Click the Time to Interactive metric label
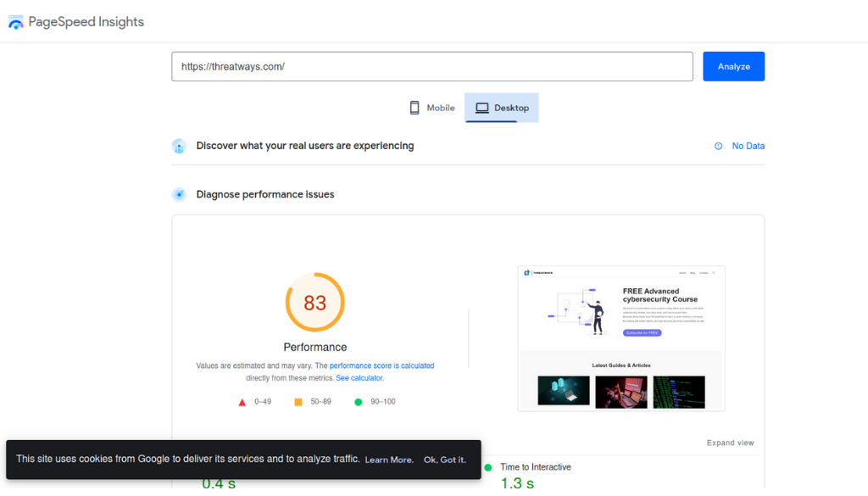 [x=536, y=467]
